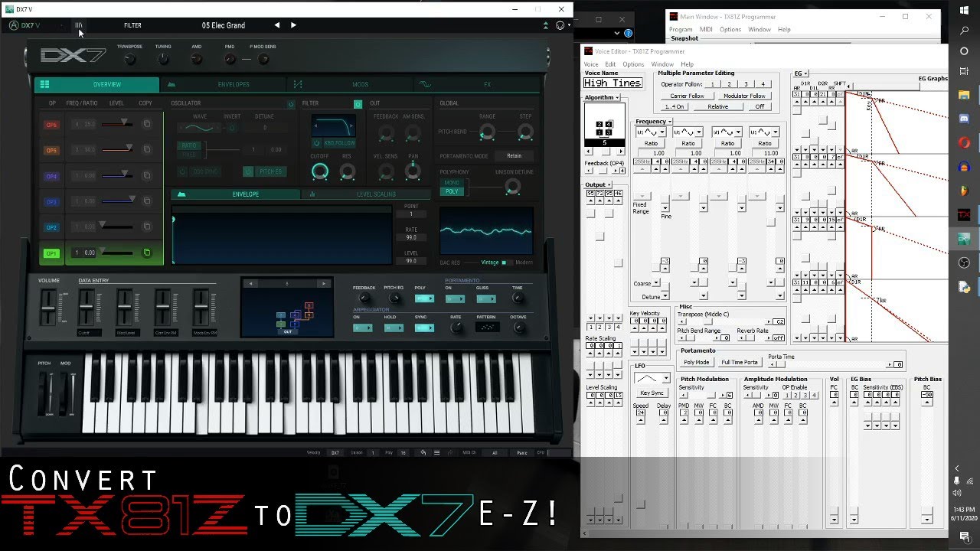Viewport: 980px width, 551px height.
Task: Click the undo arrow in DX7 V bottom bar
Action: coord(423,452)
